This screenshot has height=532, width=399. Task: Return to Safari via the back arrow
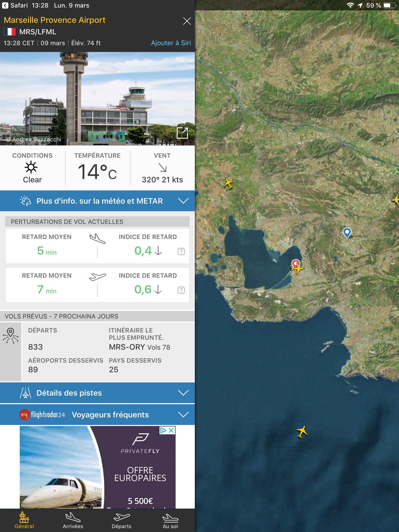tap(5, 5)
